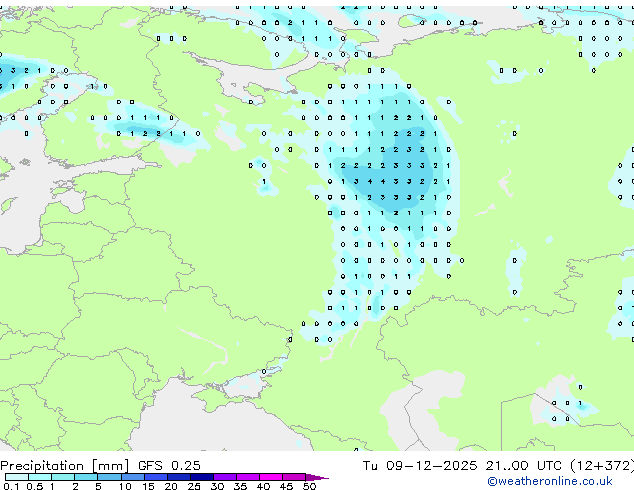Choose the 25–30 mm dark blue swatch
Image resolution: width=634 pixels, height=490 pixels.
(x=201, y=477)
